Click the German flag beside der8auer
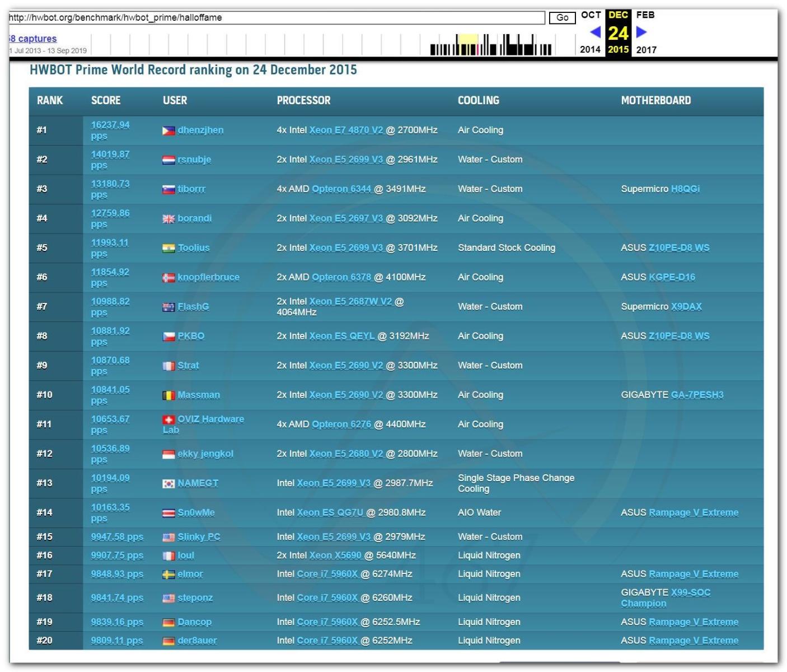 (x=168, y=641)
